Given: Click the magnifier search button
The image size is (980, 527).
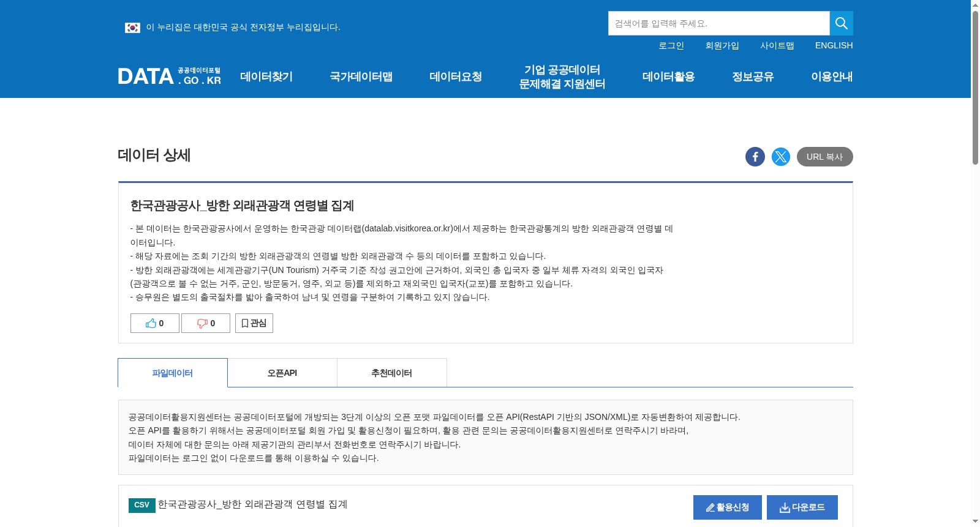Looking at the screenshot, I should 841,23.
